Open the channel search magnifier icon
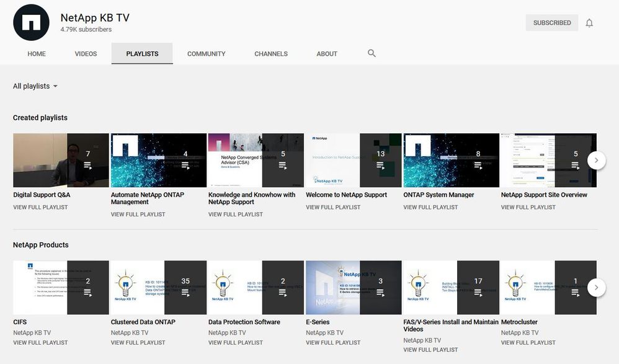This screenshot has height=364, width=619. coord(372,53)
